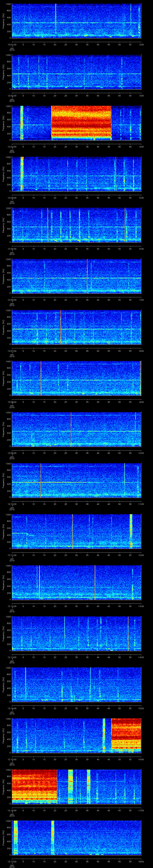The image size is (153, 868).
Task: Click the "4:00" end time label
Action: 141,147
